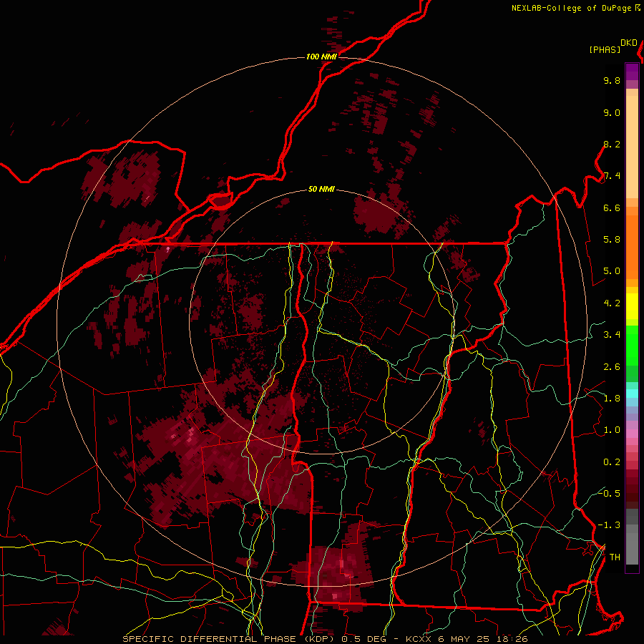Click the 6.6 value on the scale
This screenshot has height=644, width=644.
[x=612, y=208]
